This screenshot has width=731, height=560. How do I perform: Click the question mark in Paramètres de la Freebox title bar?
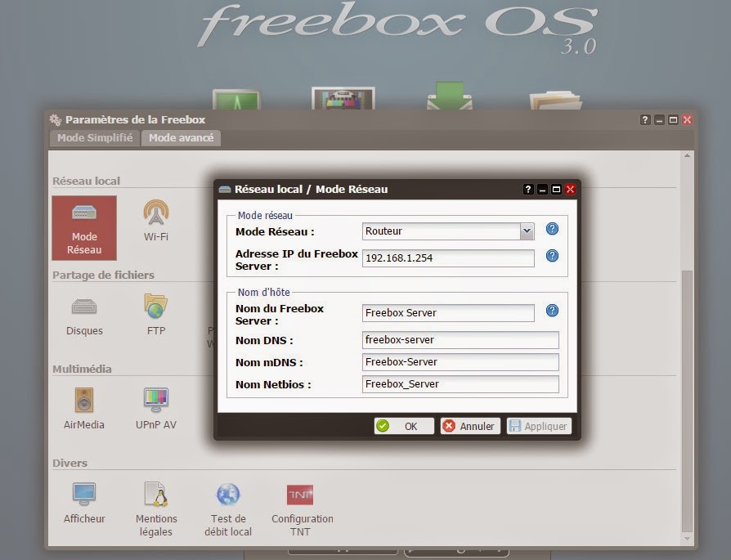tap(645, 120)
